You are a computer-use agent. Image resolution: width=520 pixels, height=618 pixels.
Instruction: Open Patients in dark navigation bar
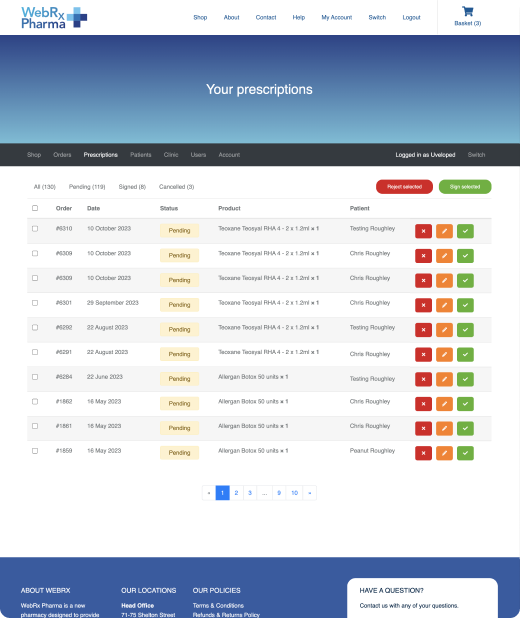pyautogui.click(x=141, y=155)
